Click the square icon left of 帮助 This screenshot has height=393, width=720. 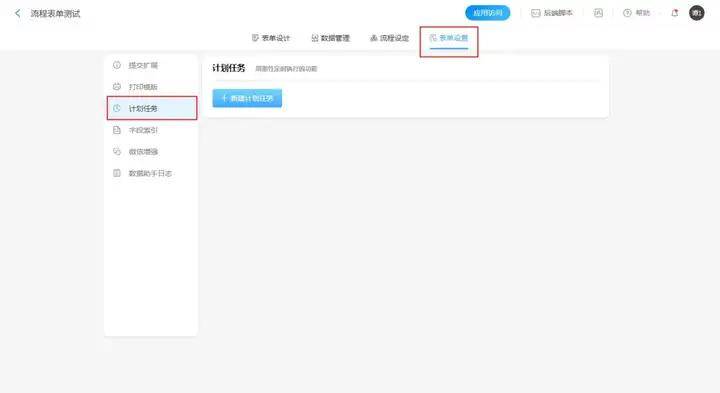pyautogui.click(x=598, y=13)
